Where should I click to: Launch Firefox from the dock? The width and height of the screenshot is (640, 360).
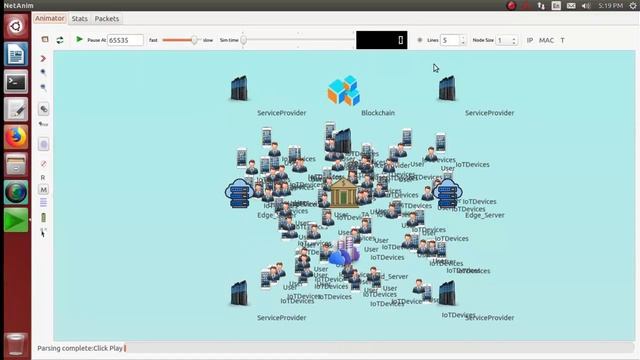tap(16, 137)
